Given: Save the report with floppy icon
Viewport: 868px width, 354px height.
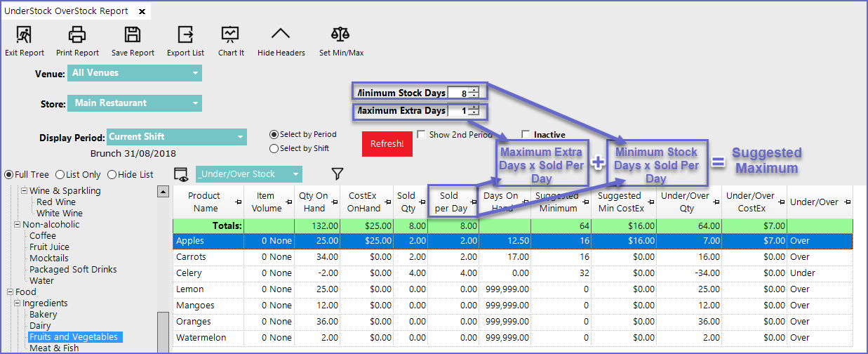Looking at the screenshot, I should (133, 34).
